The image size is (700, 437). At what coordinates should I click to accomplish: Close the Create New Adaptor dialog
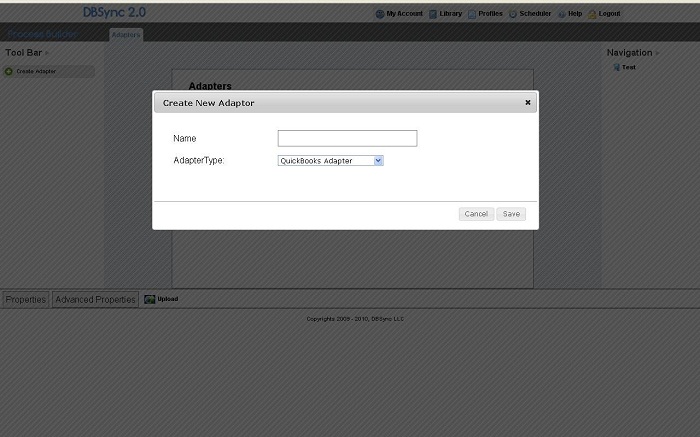tap(528, 102)
